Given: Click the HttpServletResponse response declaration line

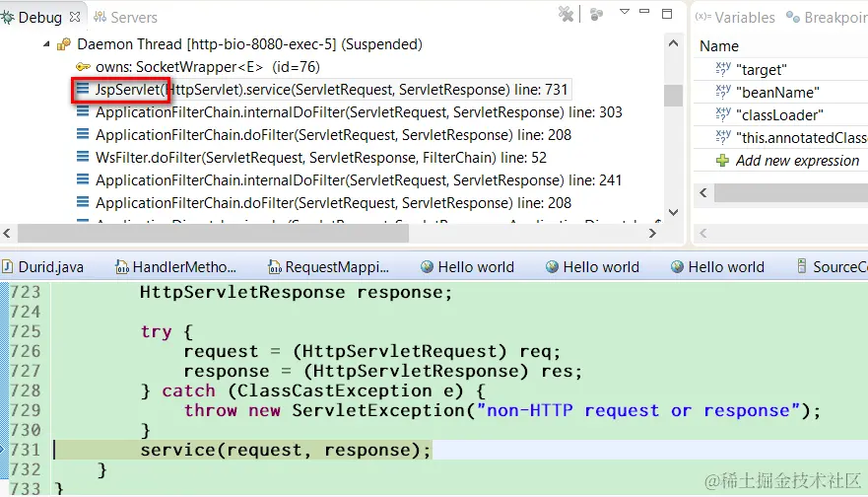Looking at the screenshot, I should 297,292.
